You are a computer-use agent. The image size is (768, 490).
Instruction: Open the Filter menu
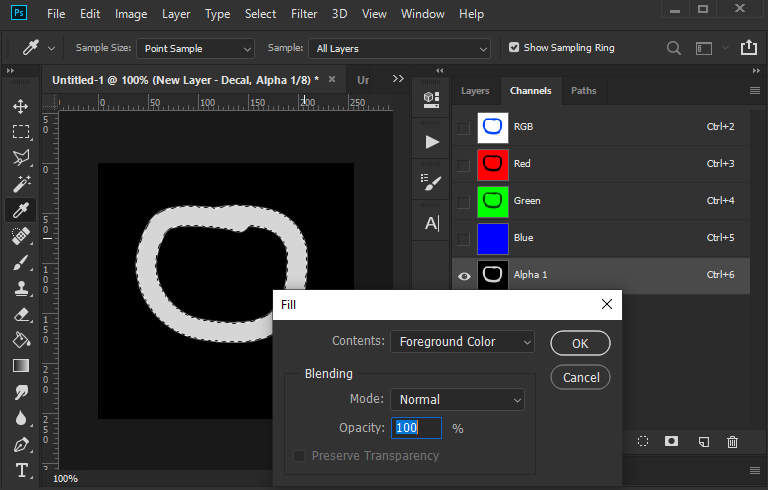(x=304, y=14)
